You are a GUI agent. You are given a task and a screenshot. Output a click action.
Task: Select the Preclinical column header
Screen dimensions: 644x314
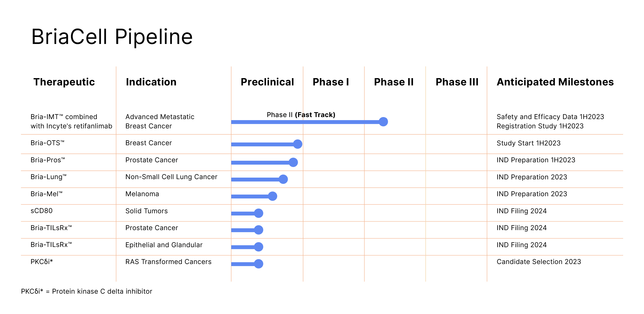[x=267, y=82]
